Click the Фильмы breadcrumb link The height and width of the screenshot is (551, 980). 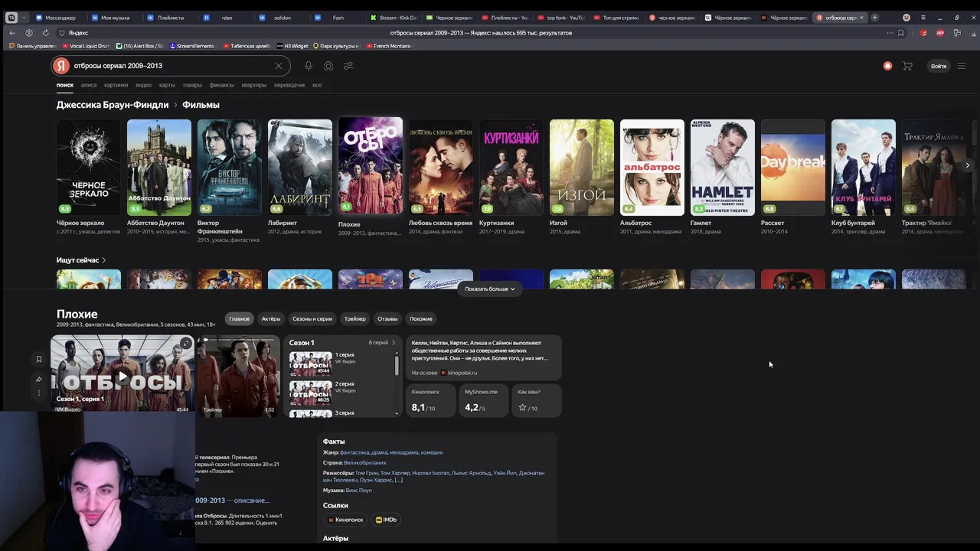[201, 105]
